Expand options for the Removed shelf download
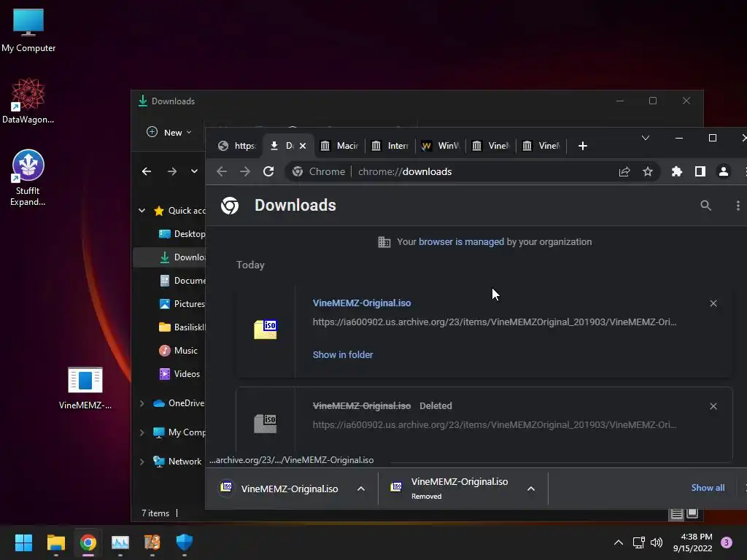Screen dimensions: 747x560 [531, 489]
